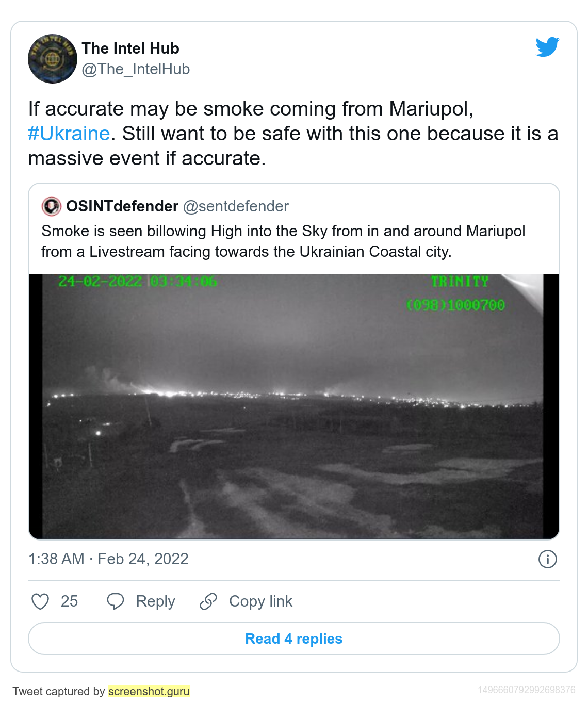Viewport: 588px width, 720px height.
Task: Click the 25 likes count
Action: point(69,601)
